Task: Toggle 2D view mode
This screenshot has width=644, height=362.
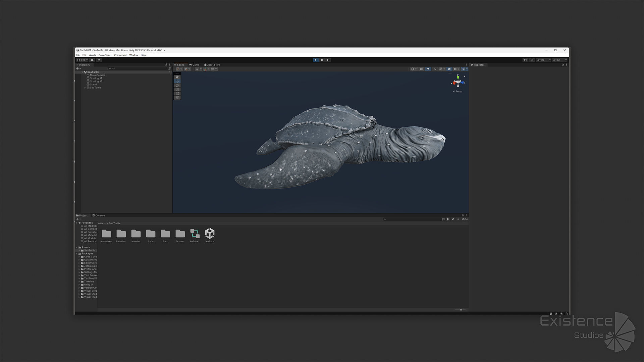Action: (x=421, y=69)
